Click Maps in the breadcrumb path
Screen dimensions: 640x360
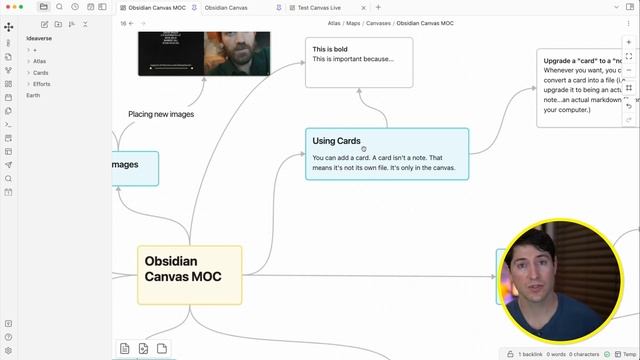pyautogui.click(x=353, y=23)
